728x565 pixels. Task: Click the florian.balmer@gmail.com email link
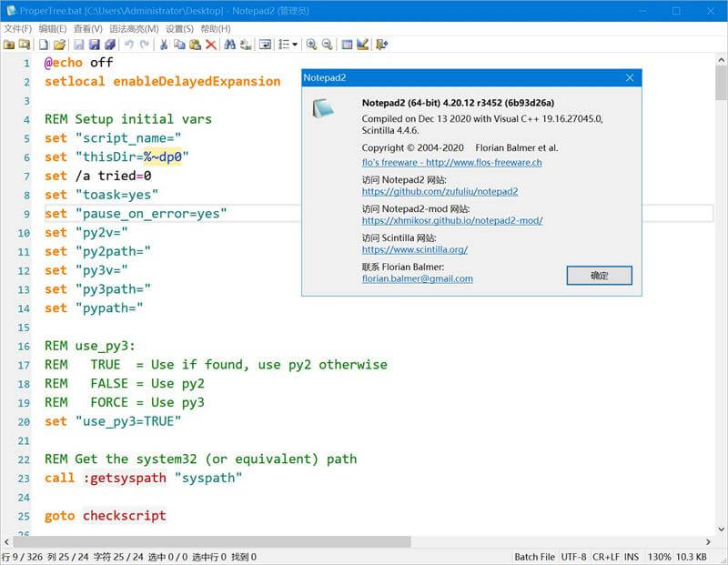[x=418, y=278]
